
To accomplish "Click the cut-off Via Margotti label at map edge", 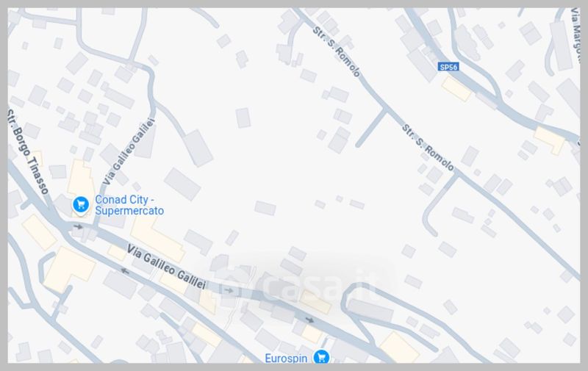I will pyautogui.click(x=575, y=31).
